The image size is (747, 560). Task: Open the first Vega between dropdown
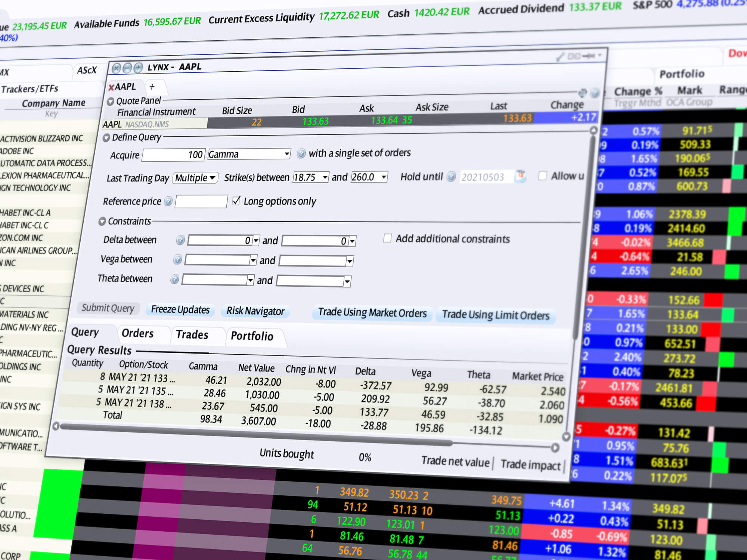(x=253, y=260)
